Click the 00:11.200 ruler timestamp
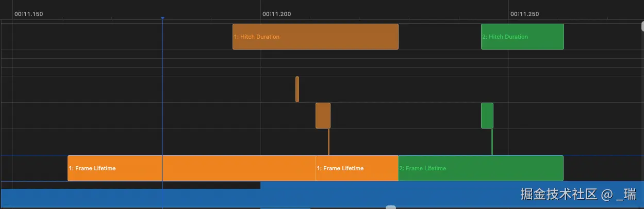644x209 pixels. click(x=276, y=14)
